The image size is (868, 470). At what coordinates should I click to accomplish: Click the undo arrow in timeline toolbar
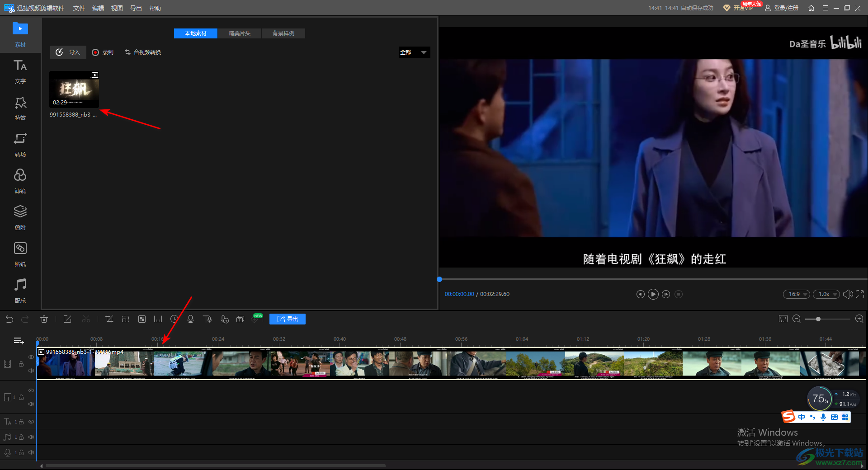(x=9, y=319)
